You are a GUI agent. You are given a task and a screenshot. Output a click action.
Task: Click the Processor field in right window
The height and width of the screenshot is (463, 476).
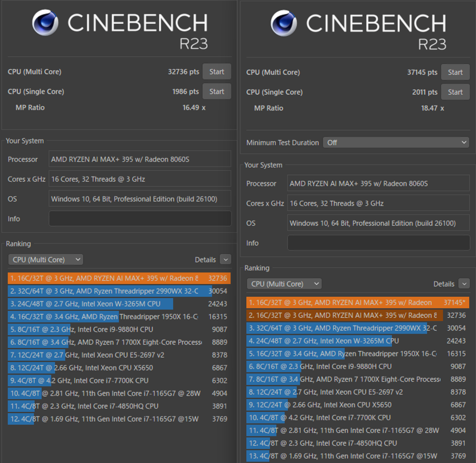(378, 184)
